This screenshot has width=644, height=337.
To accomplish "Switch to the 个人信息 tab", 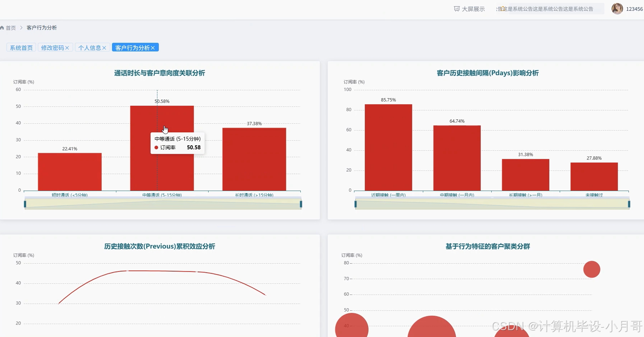I will 89,48.
